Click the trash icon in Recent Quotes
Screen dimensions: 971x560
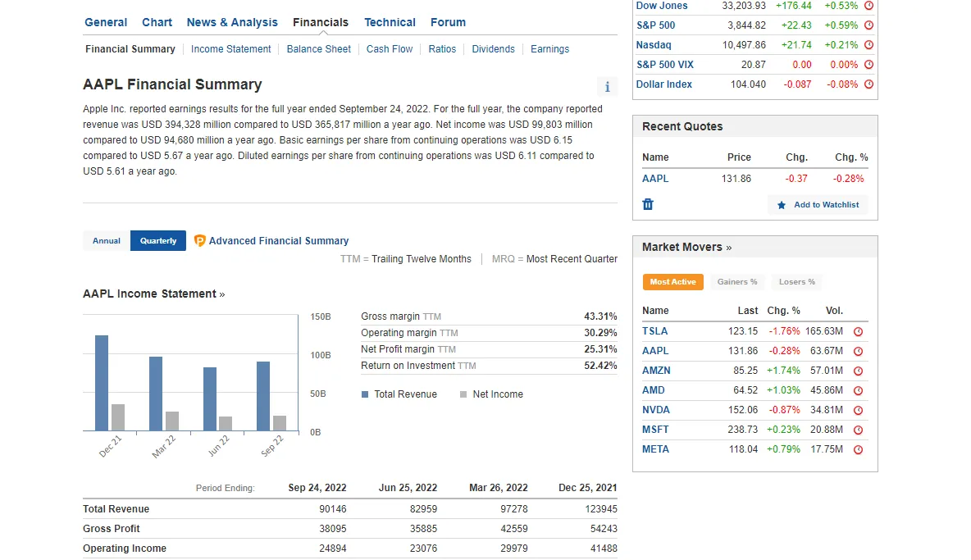click(648, 204)
